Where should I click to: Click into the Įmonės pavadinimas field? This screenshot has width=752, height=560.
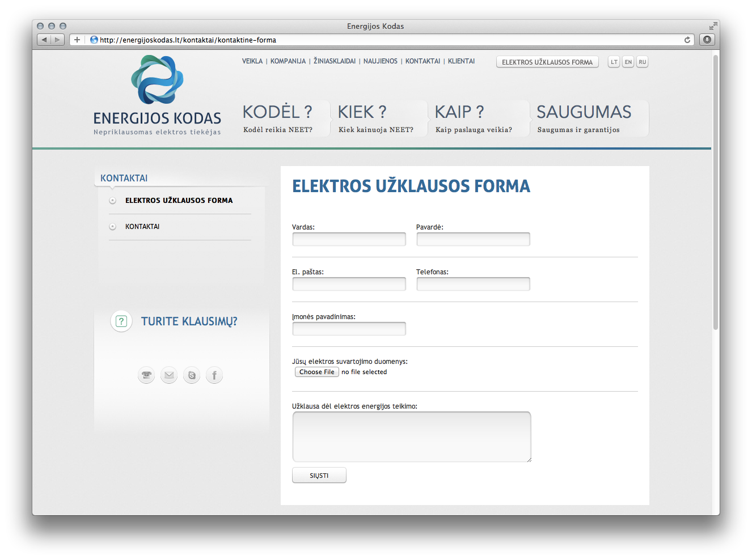(349, 329)
